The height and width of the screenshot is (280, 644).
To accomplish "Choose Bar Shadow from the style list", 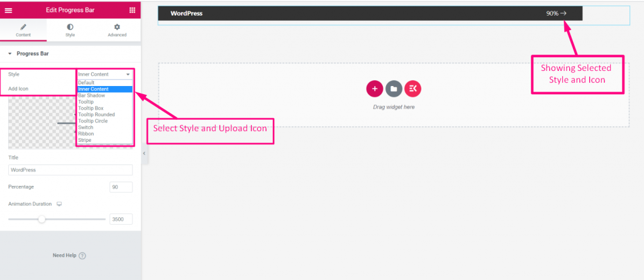I will 104,95.
